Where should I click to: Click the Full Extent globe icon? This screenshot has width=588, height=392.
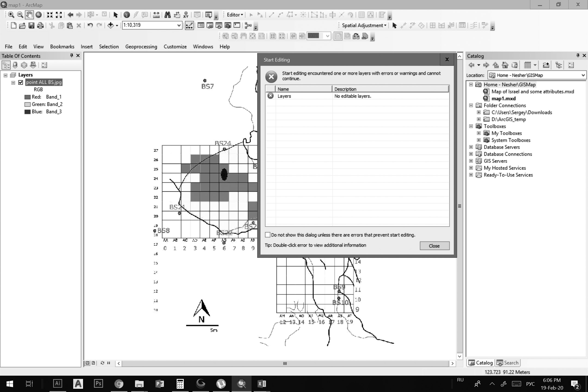[39, 15]
